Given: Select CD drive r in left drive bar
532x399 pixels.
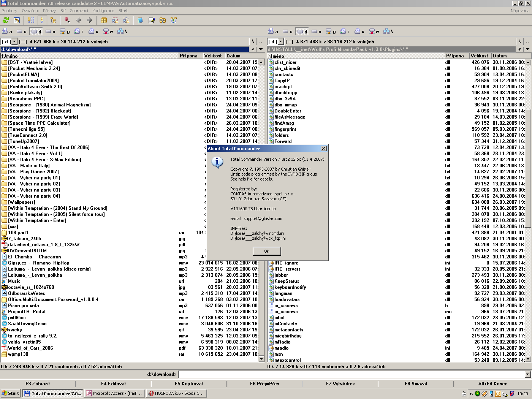Looking at the screenshot, I should [79, 32].
